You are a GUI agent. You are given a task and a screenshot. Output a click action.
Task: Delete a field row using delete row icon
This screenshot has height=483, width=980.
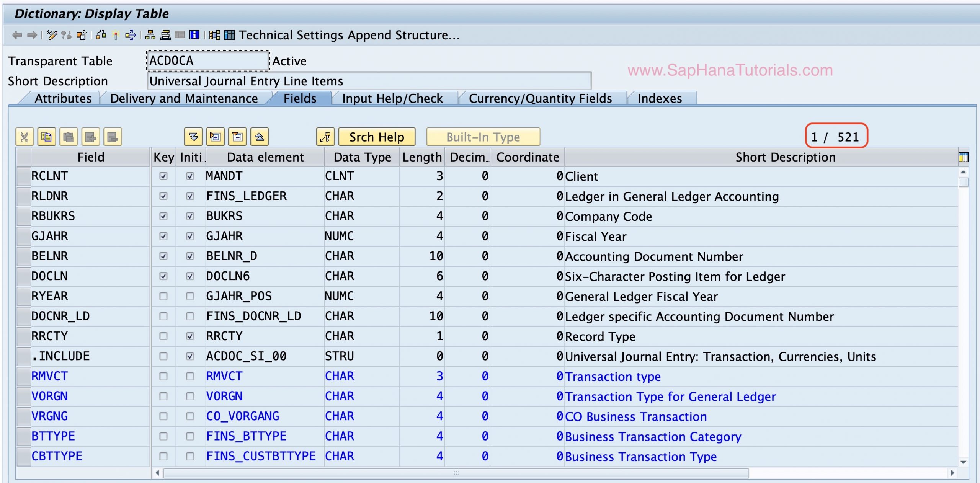113,137
